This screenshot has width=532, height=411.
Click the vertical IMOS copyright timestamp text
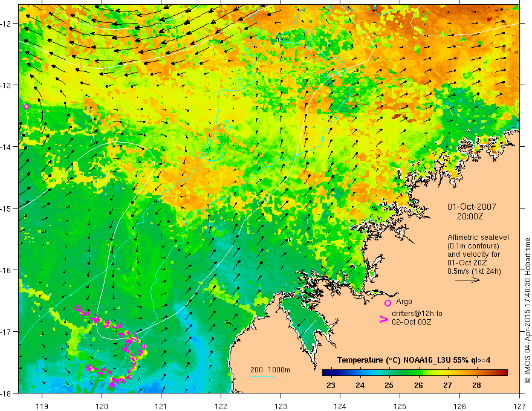coord(528,311)
